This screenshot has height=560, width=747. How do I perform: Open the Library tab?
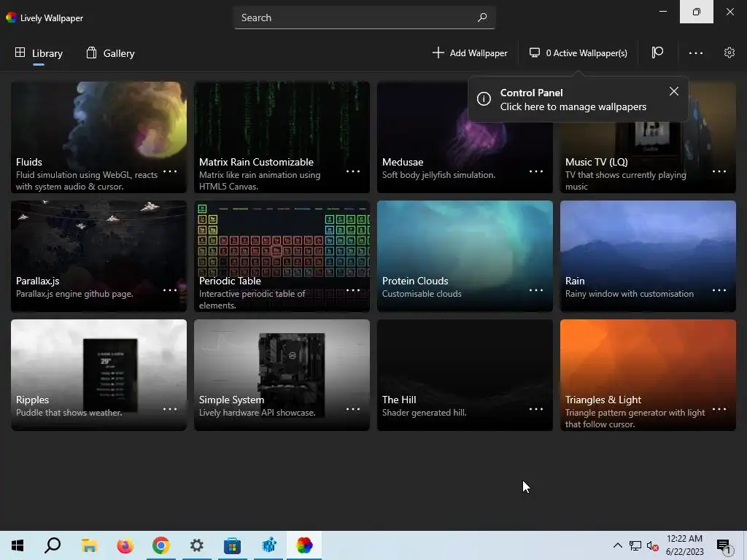point(39,52)
